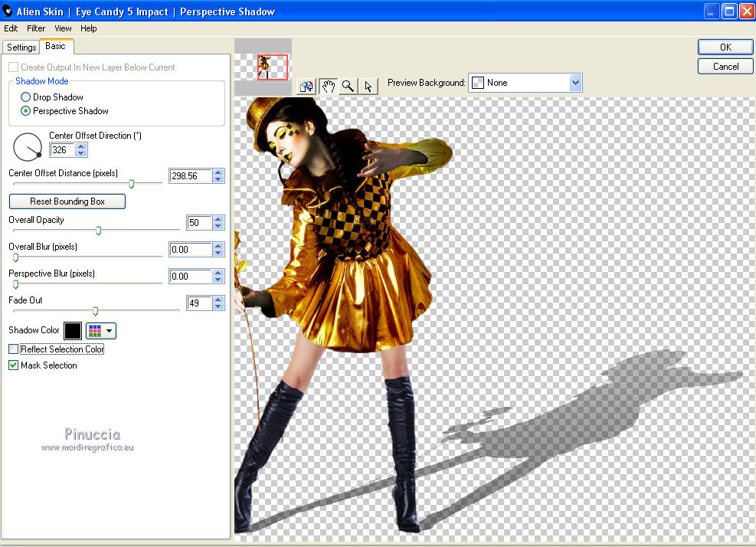Select the arrow pointer tool
The width and height of the screenshot is (756, 547).
tap(368, 86)
